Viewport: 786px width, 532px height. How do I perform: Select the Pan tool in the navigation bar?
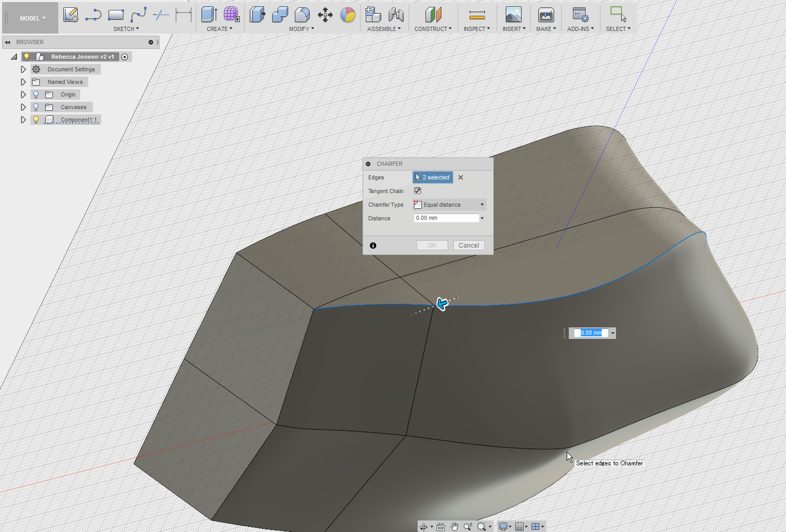pyautogui.click(x=454, y=526)
